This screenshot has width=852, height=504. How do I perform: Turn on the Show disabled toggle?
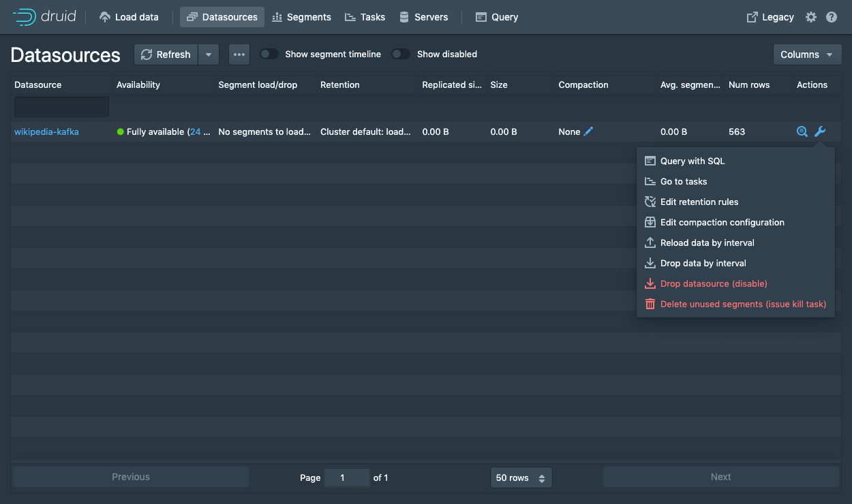tap(401, 53)
